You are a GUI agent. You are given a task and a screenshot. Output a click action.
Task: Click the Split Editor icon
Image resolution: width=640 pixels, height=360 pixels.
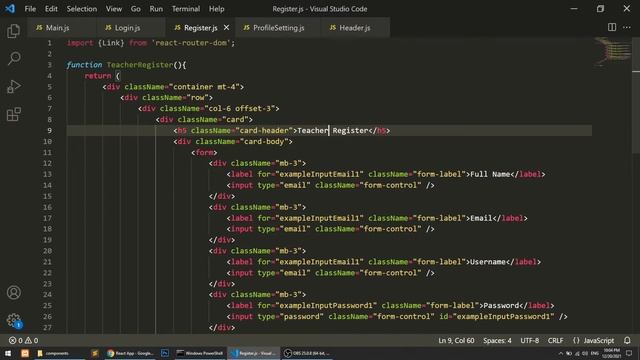[611, 27]
